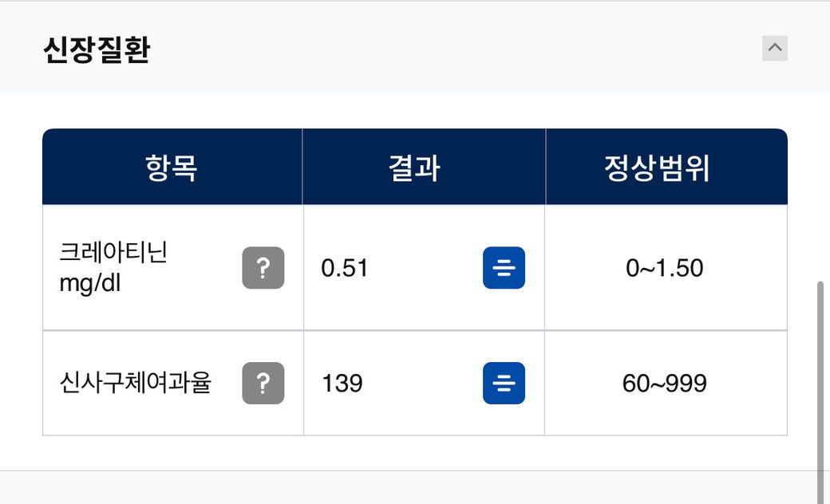Click the 0.51 result value
Screen dimensions: 830x504
pyautogui.click(x=345, y=268)
